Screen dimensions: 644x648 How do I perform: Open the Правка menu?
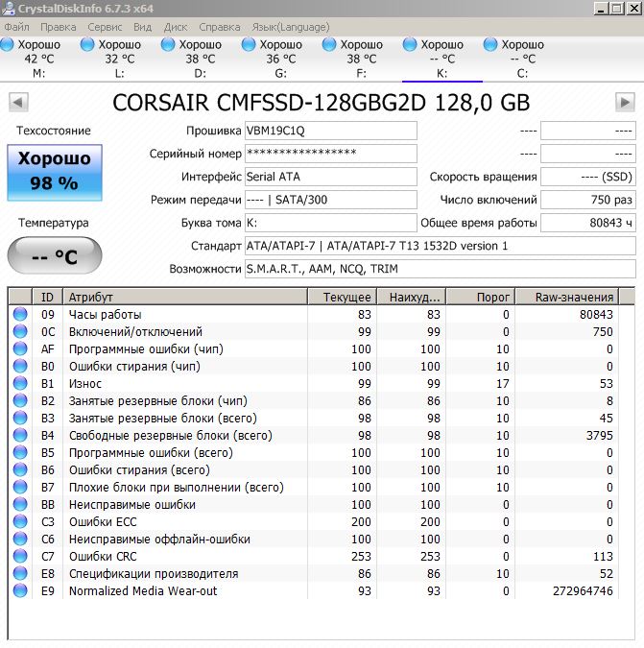[x=59, y=27]
